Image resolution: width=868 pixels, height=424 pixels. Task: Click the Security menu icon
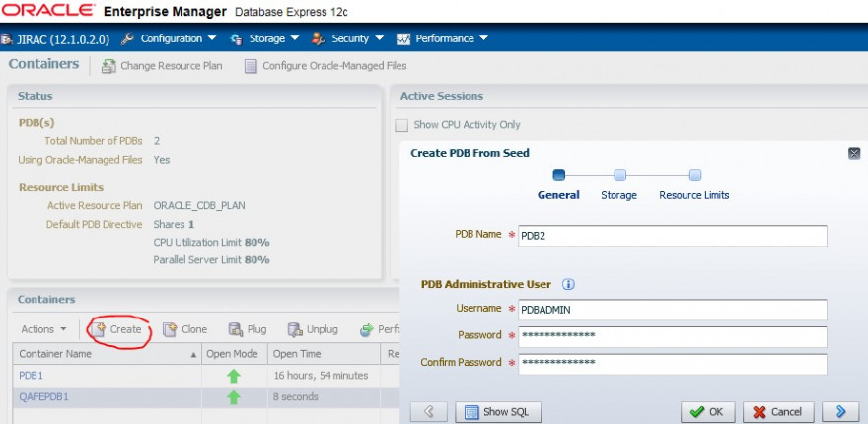(318, 38)
